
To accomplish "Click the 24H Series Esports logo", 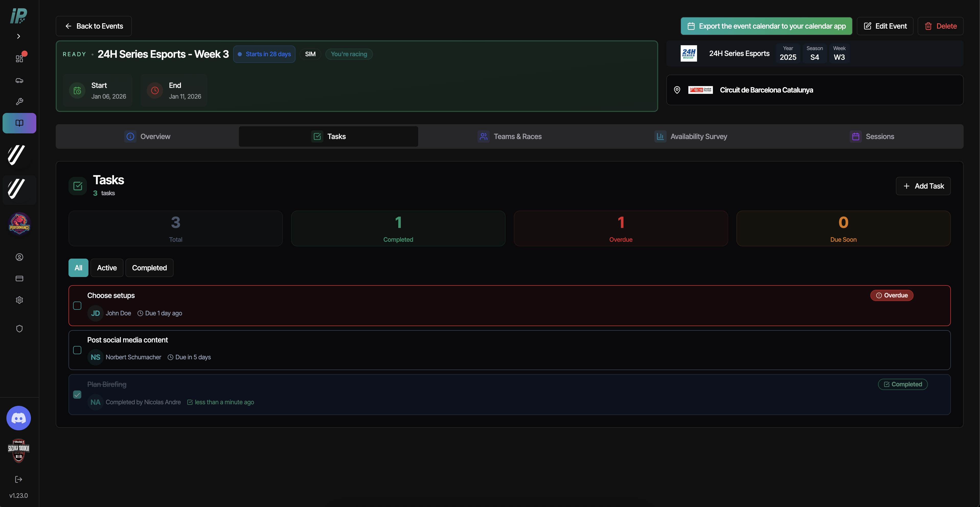I will coord(689,54).
